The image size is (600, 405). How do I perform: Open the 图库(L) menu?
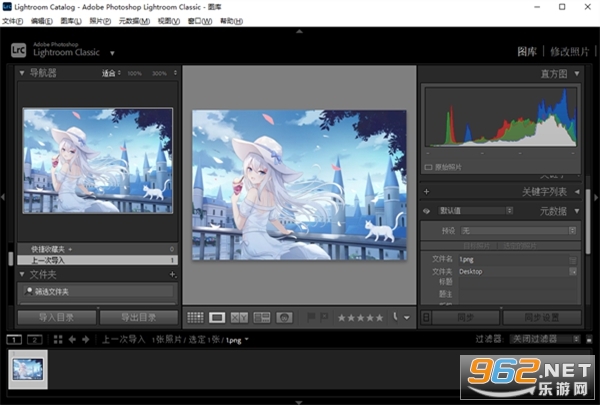pyautogui.click(x=71, y=21)
